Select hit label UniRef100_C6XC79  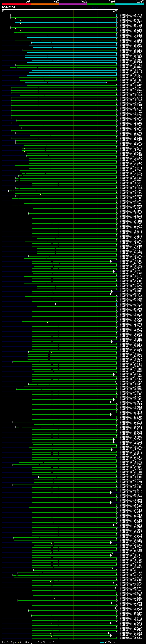[131, 543]
